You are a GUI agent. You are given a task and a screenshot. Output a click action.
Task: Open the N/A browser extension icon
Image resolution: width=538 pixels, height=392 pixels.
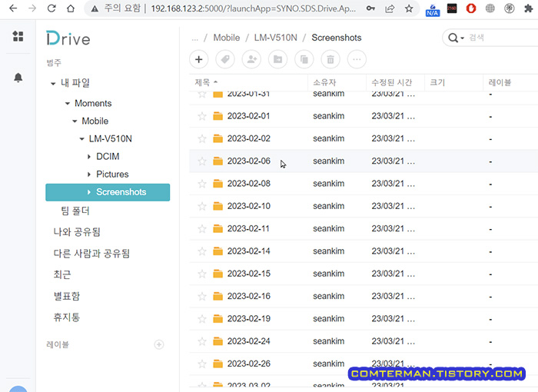(x=432, y=10)
